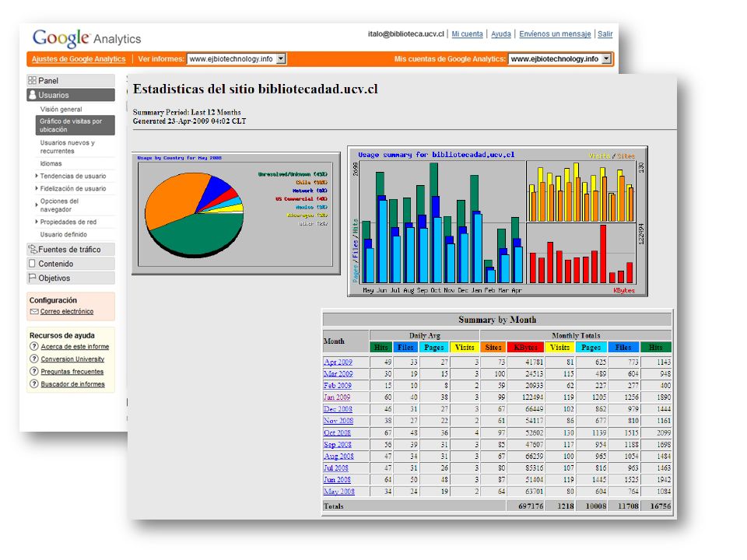Open Usuario definido report
747x560 pixels.
63,234
